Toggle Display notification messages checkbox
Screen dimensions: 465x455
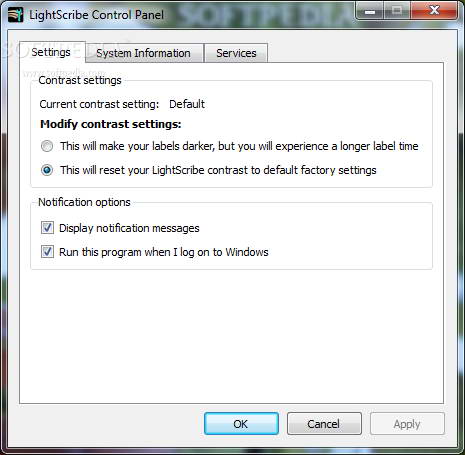coord(47,228)
